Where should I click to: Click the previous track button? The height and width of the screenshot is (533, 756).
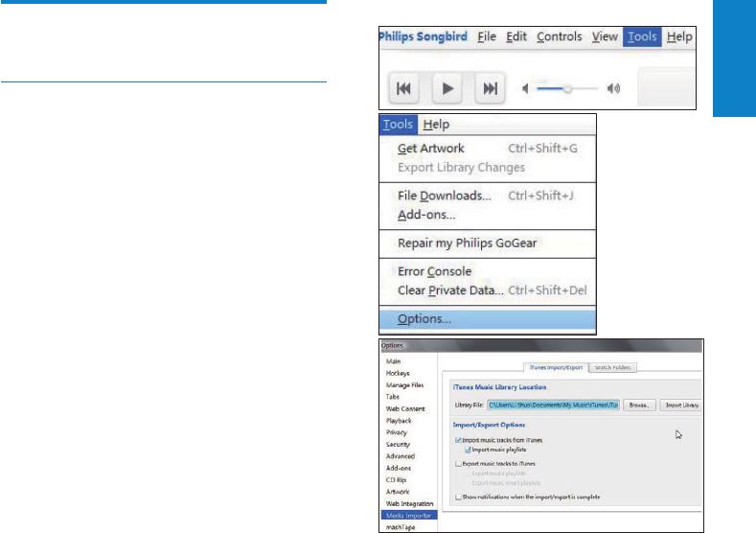403,88
